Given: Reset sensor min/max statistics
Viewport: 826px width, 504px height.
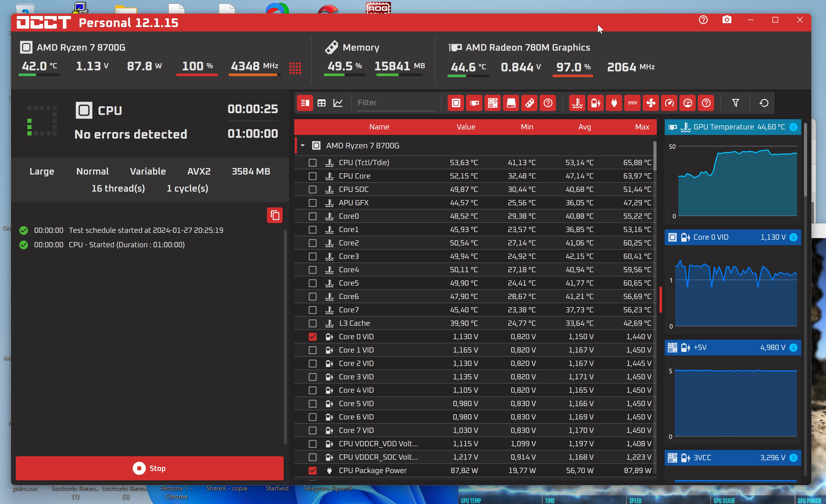Looking at the screenshot, I should (764, 103).
